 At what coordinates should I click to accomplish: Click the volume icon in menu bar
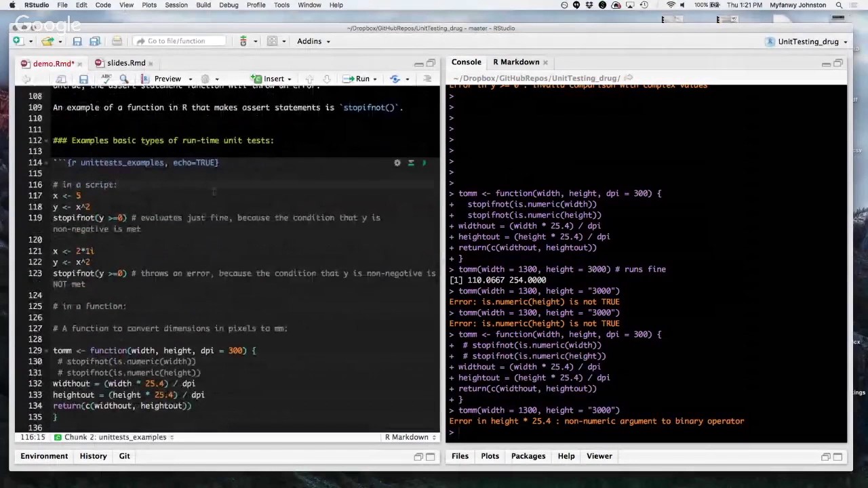tap(682, 5)
